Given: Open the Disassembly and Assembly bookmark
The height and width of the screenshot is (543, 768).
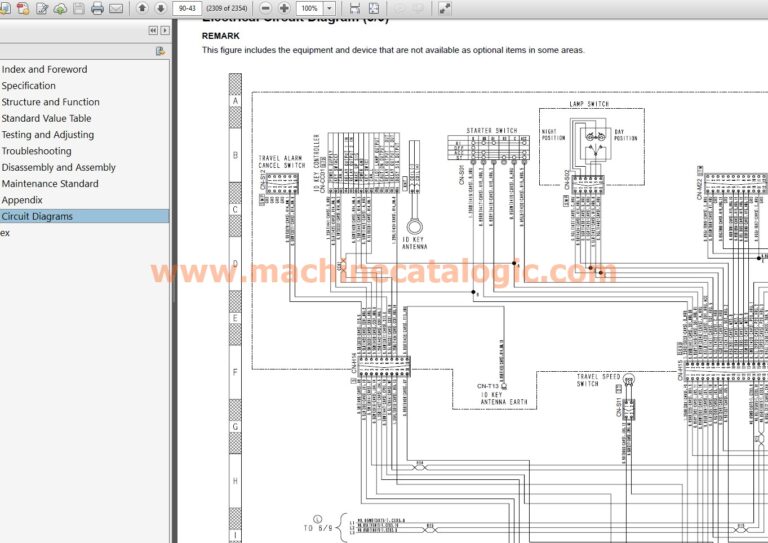Looking at the screenshot, I should pyautogui.click(x=58, y=167).
